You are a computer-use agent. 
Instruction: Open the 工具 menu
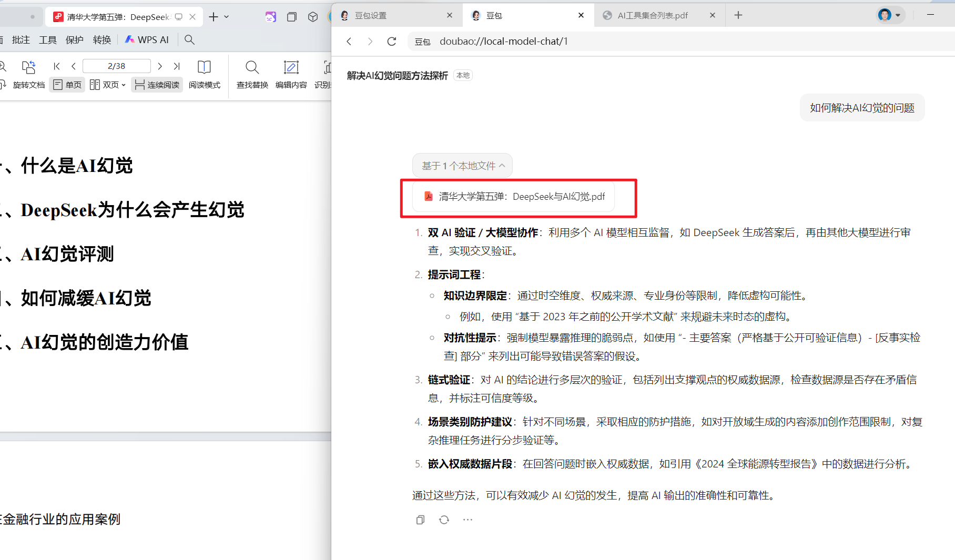[48, 40]
